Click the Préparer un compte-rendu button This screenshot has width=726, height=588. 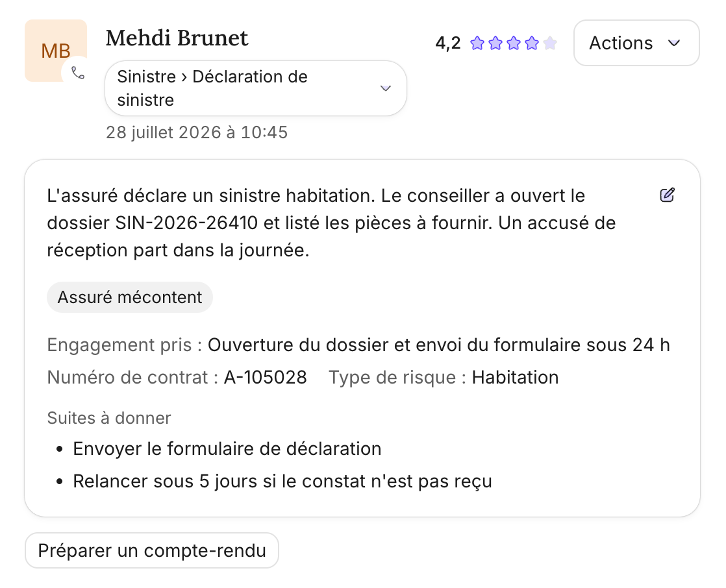(152, 550)
